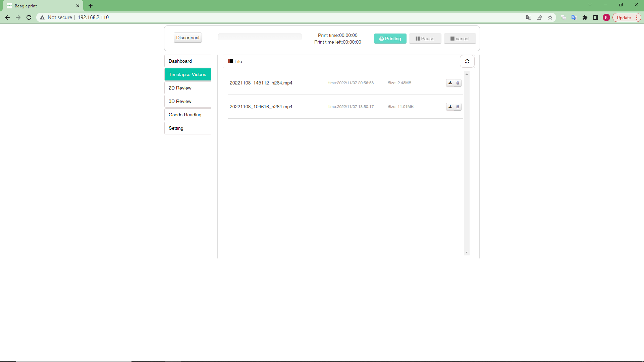The height and width of the screenshot is (362, 644).
Task: Refresh the timelapse file list
Action: coord(467,61)
